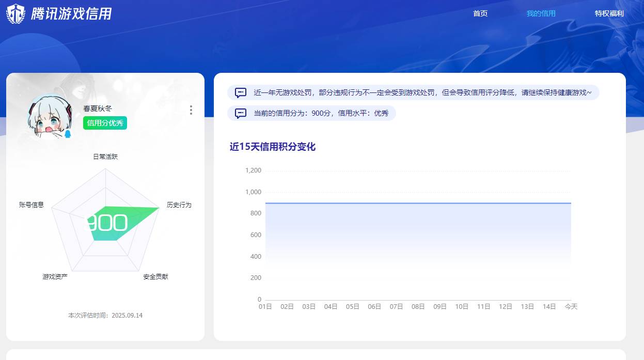644x360 pixels.
Task: Open the 特权福利 navigation tab
Action: coord(608,13)
